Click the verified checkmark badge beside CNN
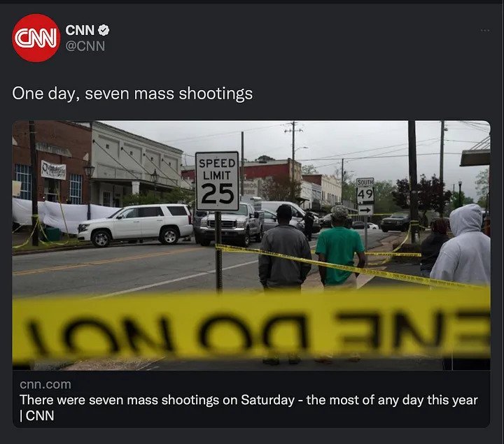The height and width of the screenshot is (444, 504). [104, 30]
